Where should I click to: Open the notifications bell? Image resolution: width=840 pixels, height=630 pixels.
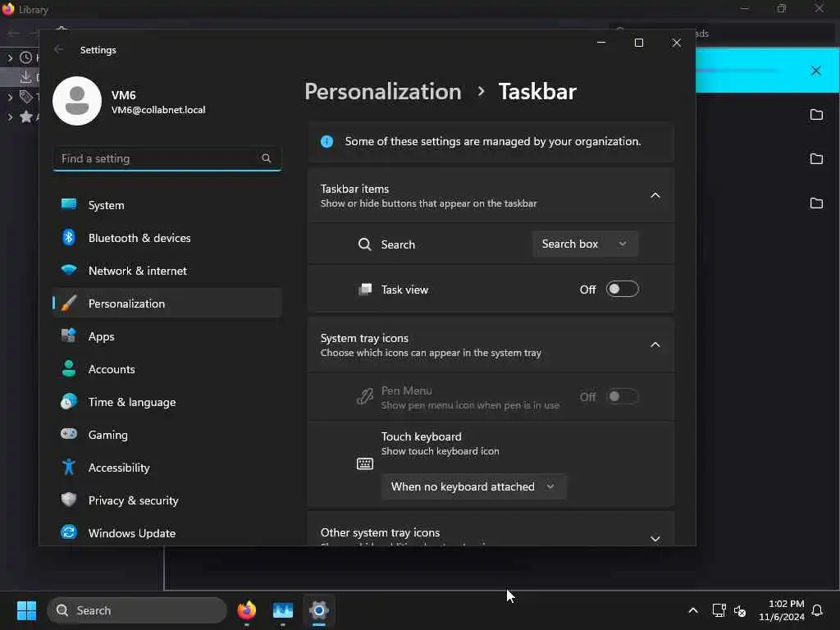click(x=818, y=610)
